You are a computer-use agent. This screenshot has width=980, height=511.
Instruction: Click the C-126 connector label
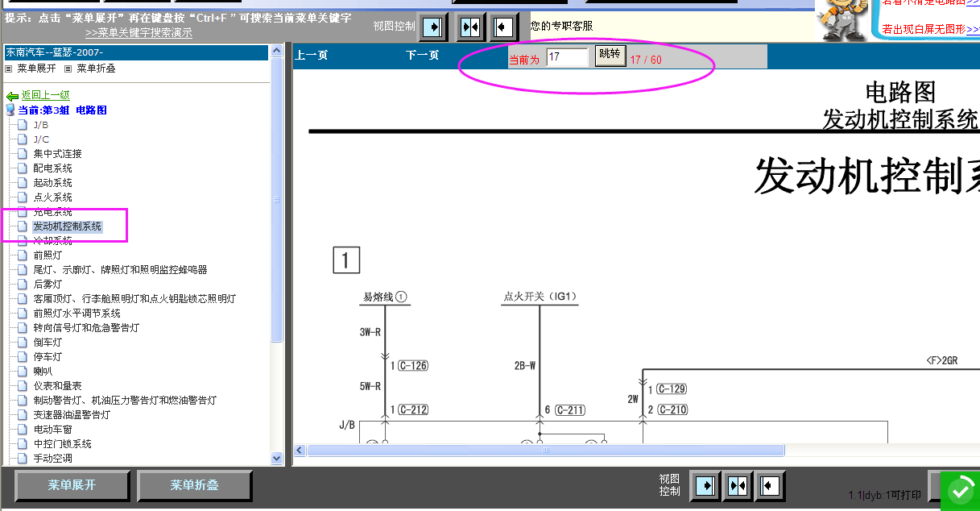[413, 366]
